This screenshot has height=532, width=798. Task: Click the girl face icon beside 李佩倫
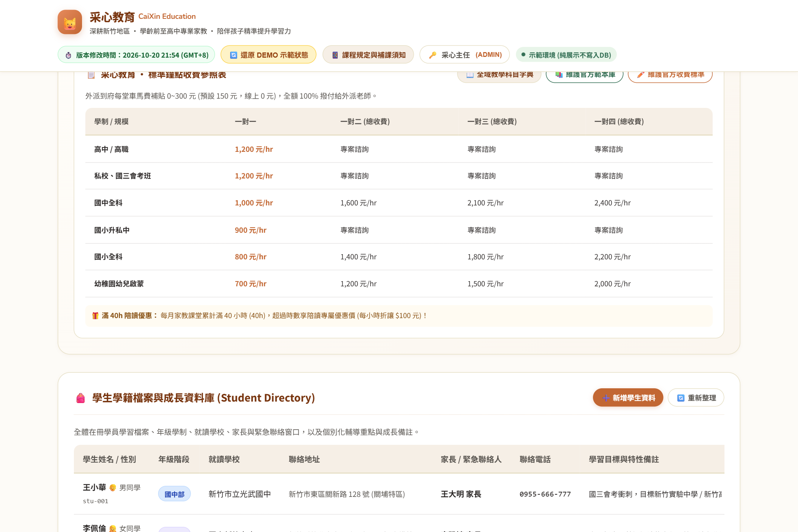113,529
